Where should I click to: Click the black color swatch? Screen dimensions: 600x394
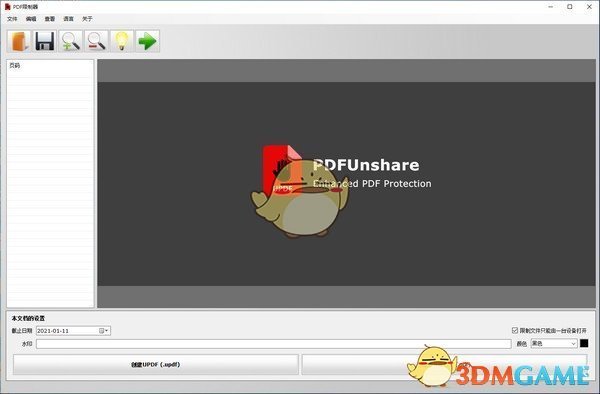point(584,343)
